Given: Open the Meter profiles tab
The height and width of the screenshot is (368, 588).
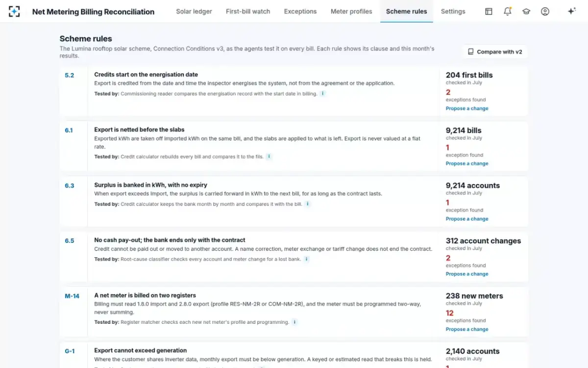Looking at the screenshot, I should (351, 11).
